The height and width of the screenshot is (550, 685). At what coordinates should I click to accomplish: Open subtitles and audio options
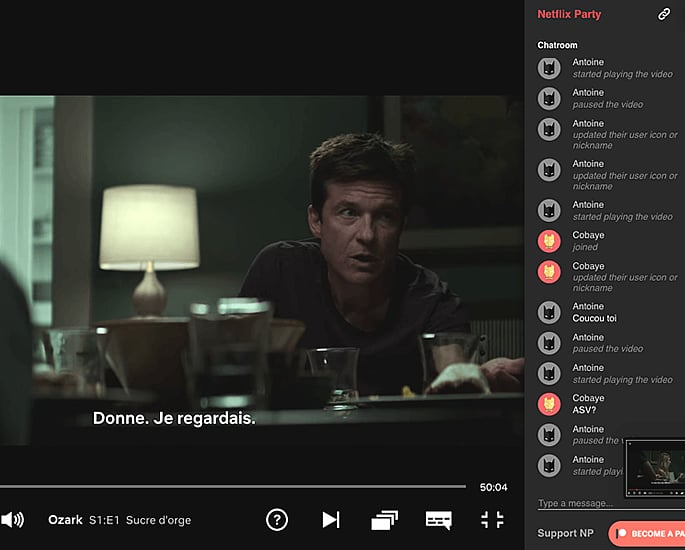click(x=439, y=520)
